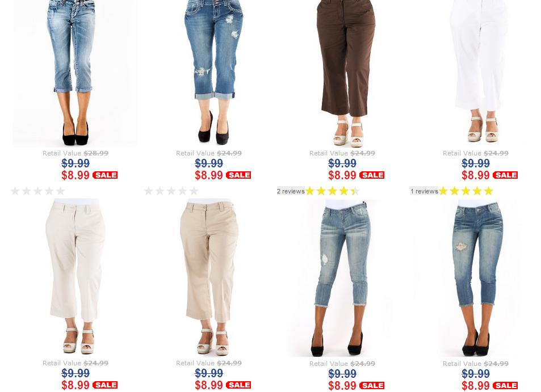
Task: Click the empty gray stars above khaki pants
Action: pyautogui.click(x=171, y=191)
